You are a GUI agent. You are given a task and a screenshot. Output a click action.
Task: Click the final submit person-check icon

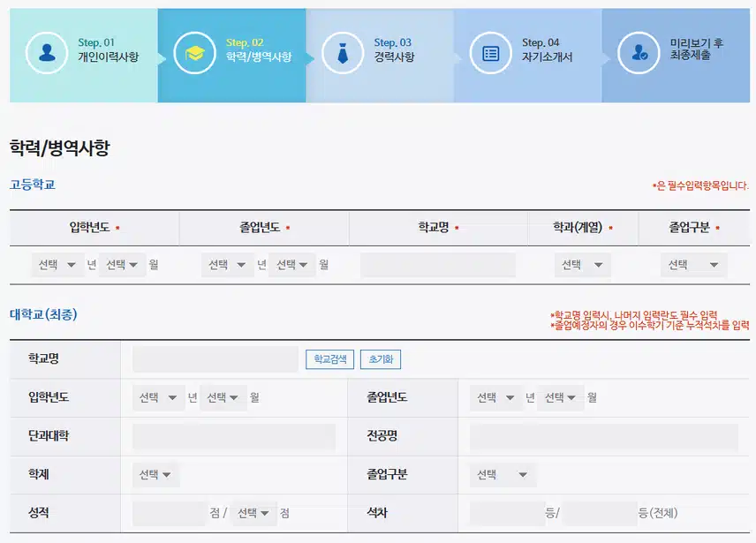click(x=639, y=53)
